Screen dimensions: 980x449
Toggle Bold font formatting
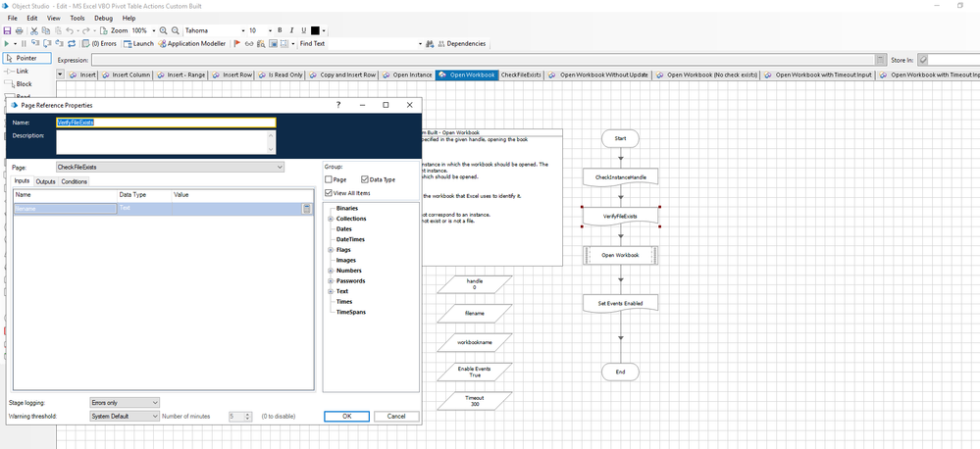(x=280, y=31)
